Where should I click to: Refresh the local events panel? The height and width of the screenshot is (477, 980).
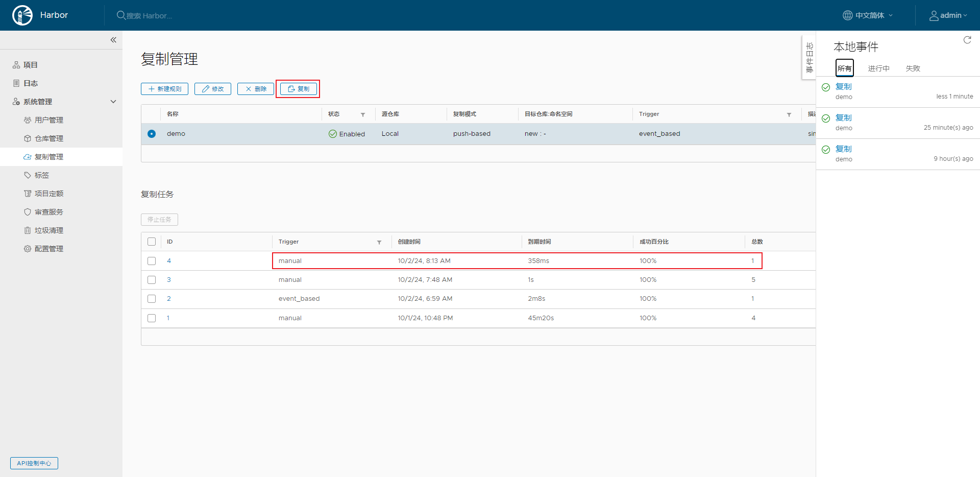coord(967,40)
